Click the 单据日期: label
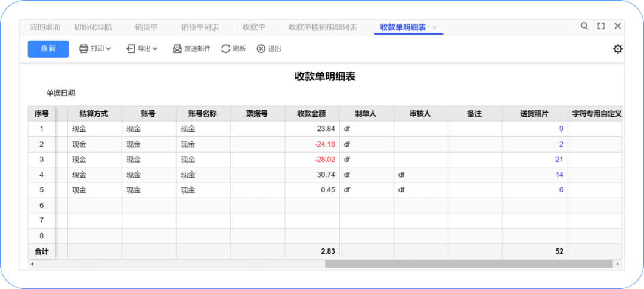 tap(61, 93)
